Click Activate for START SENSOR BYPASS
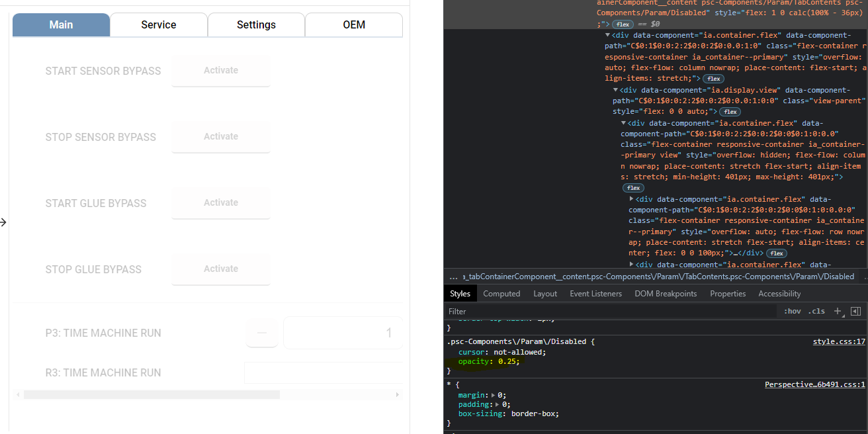Screen dimensions: 868x434 221,71
